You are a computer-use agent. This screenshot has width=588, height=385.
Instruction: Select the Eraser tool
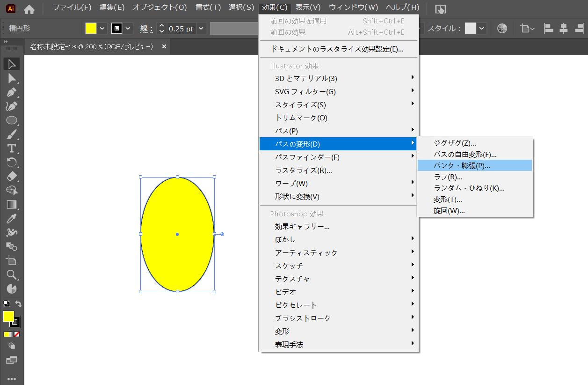click(x=12, y=176)
